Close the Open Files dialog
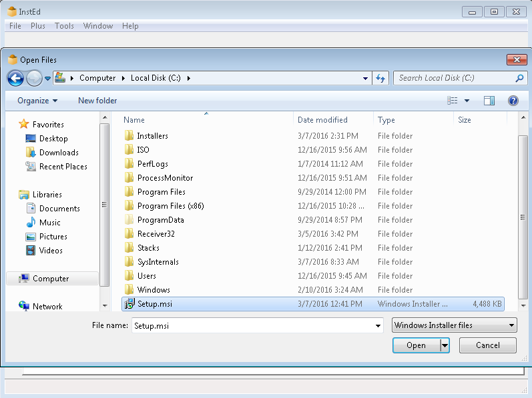This screenshot has width=532, height=398. [517, 59]
